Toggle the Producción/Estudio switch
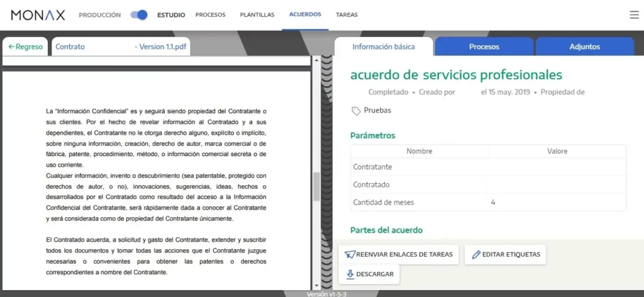 tap(139, 15)
